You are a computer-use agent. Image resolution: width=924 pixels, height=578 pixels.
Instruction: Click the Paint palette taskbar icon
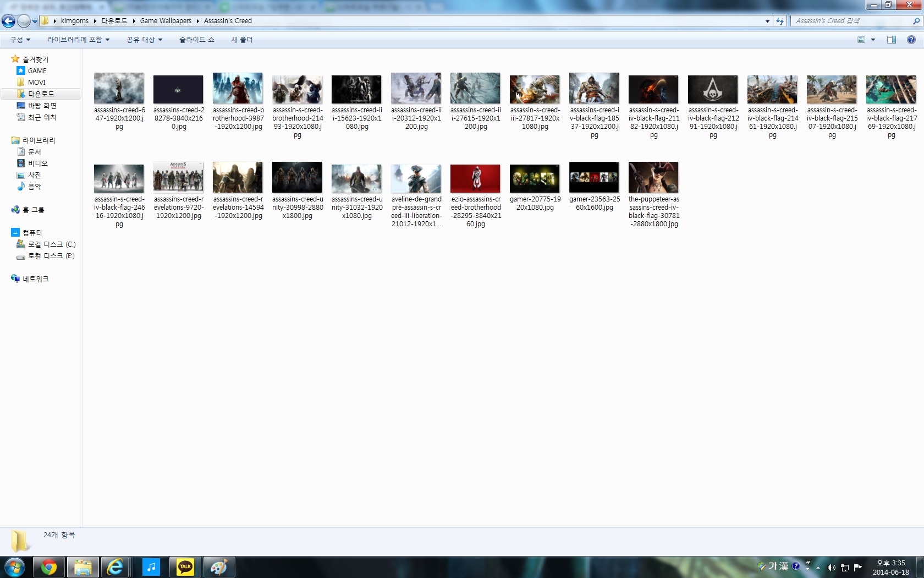(219, 567)
